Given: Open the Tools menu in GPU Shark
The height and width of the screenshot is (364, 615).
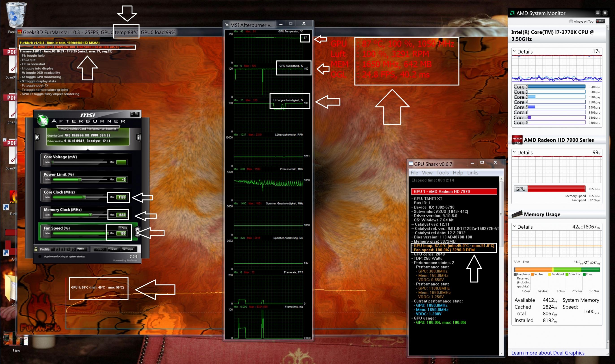Looking at the screenshot, I should 443,173.
